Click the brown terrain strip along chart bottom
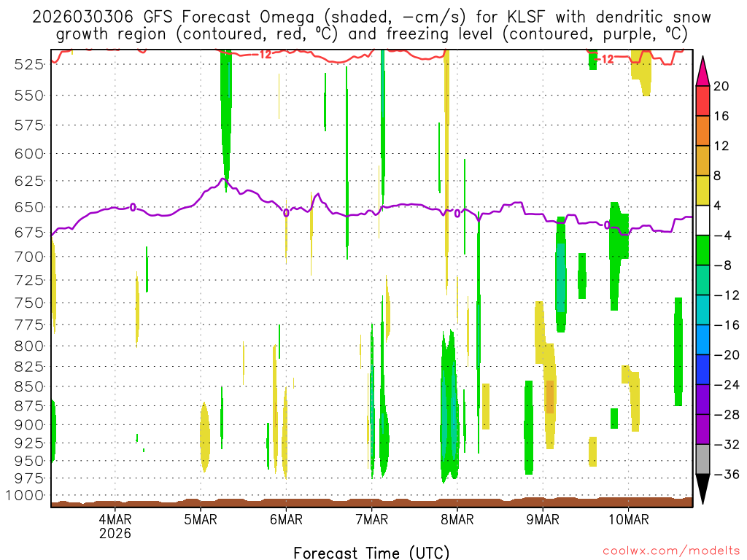The width and height of the screenshot is (747, 560). 371,503
